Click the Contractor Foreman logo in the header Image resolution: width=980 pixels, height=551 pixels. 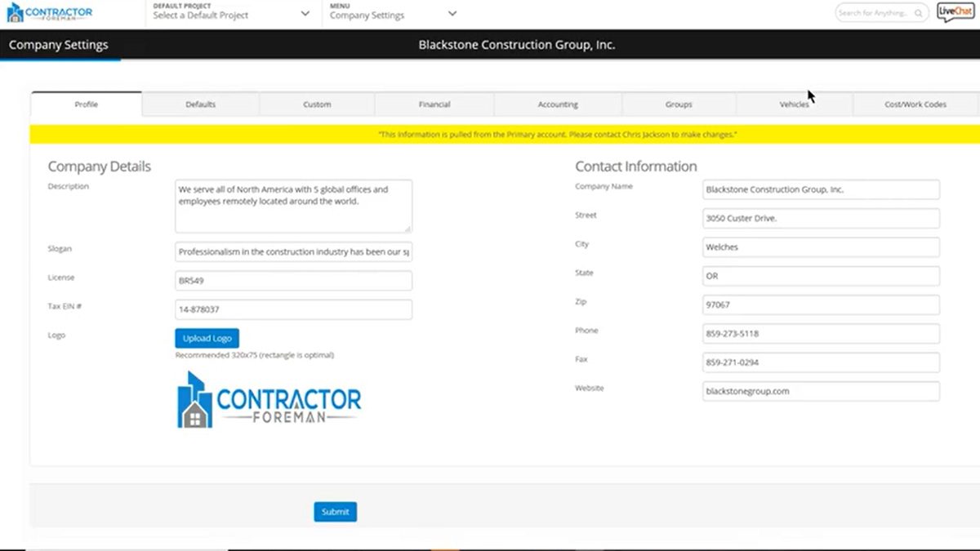(x=51, y=12)
